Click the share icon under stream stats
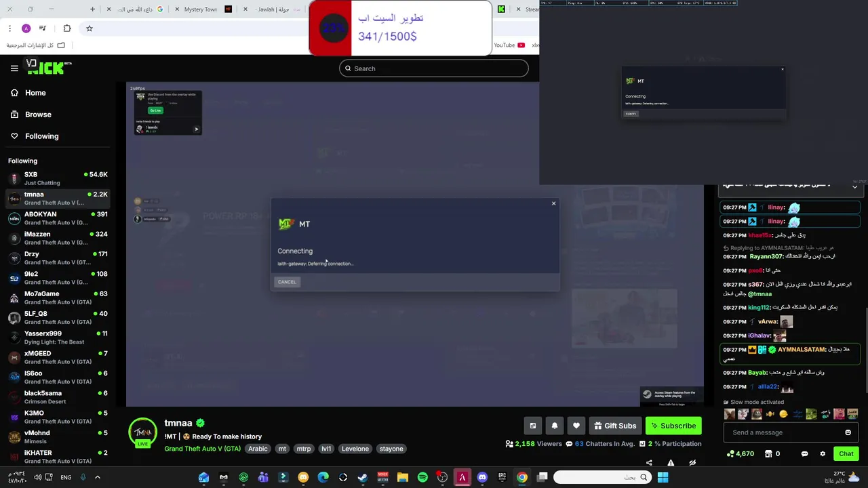This screenshot has width=868, height=488. pos(649,463)
